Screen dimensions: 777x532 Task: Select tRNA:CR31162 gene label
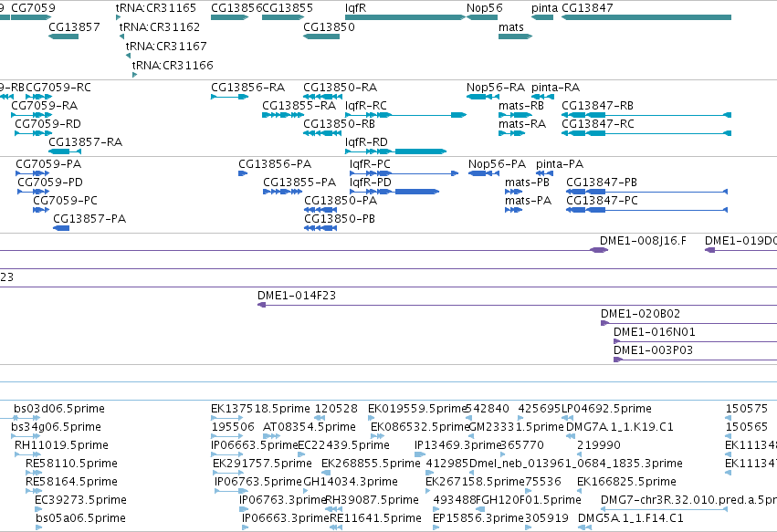160,26
